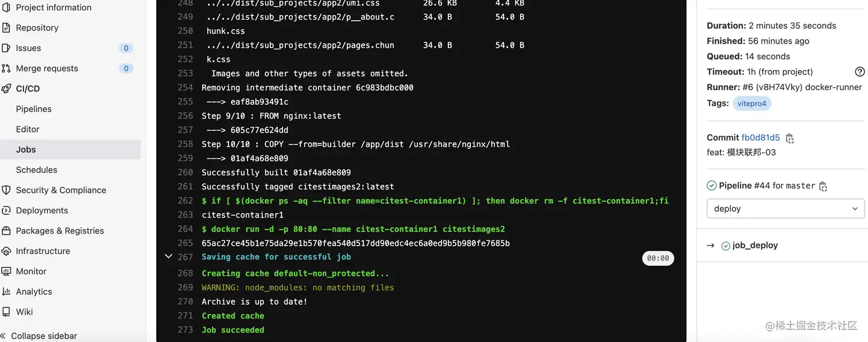Collapse the Saving cache log section
868x342 pixels.
(x=168, y=256)
